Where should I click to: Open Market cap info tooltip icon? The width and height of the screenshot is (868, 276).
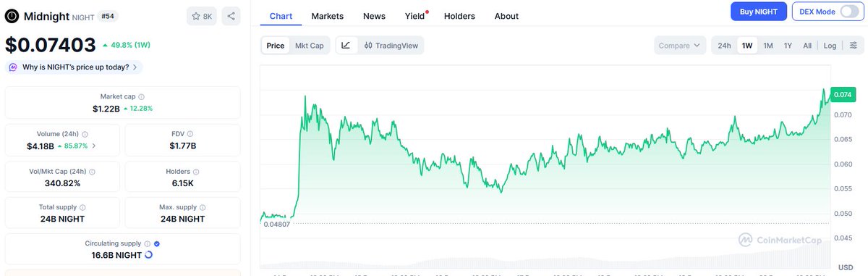click(x=141, y=96)
